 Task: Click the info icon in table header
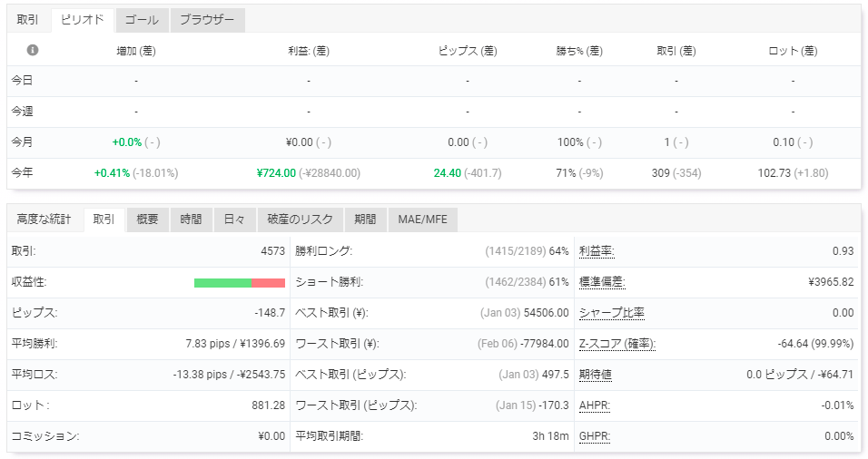(x=33, y=50)
